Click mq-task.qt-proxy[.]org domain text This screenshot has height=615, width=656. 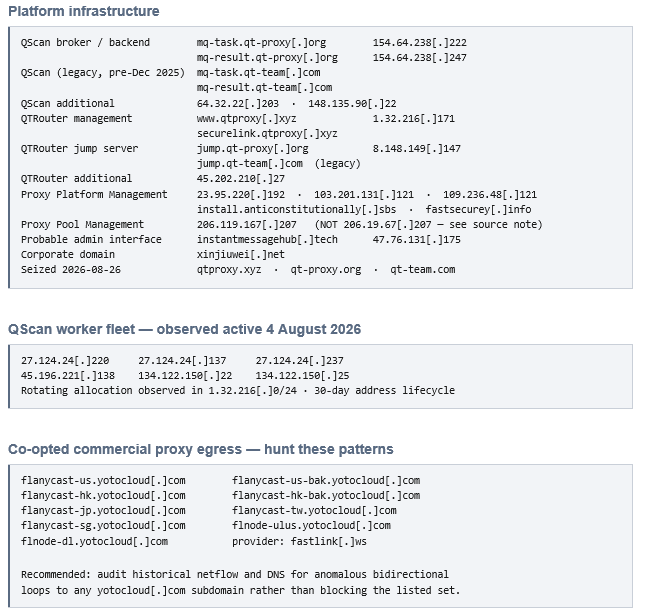point(261,43)
